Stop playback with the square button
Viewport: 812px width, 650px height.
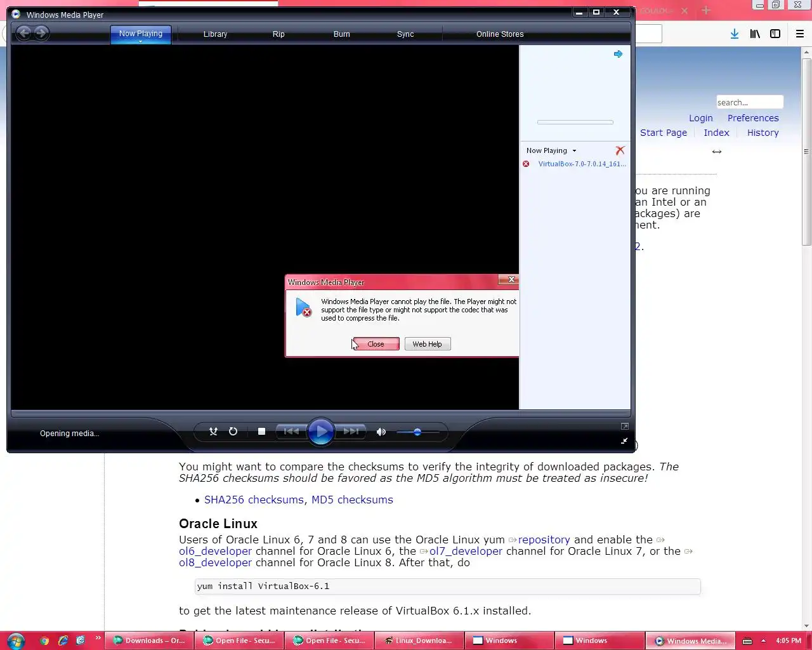pos(261,432)
